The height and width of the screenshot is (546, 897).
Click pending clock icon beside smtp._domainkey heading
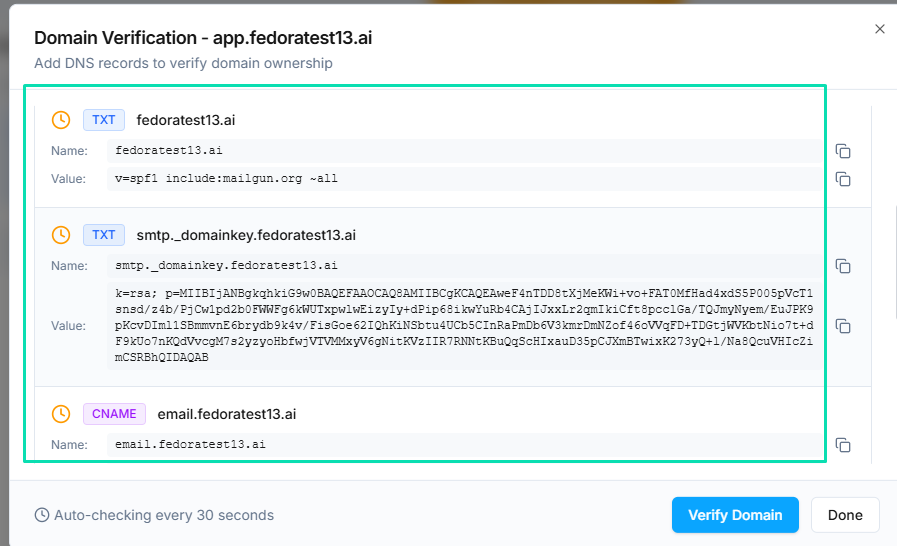[x=61, y=235]
